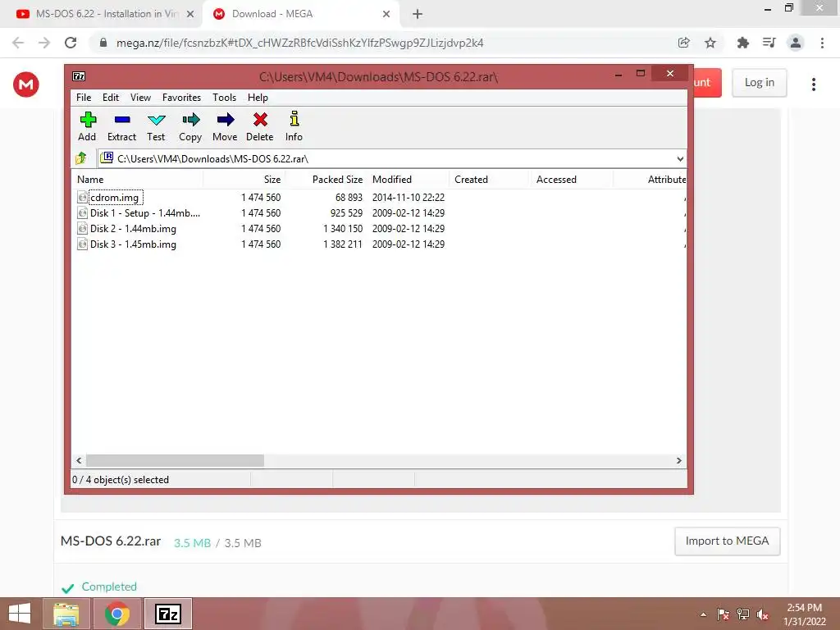Sort by Created column header
The image size is (840, 630).
[491, 180]
